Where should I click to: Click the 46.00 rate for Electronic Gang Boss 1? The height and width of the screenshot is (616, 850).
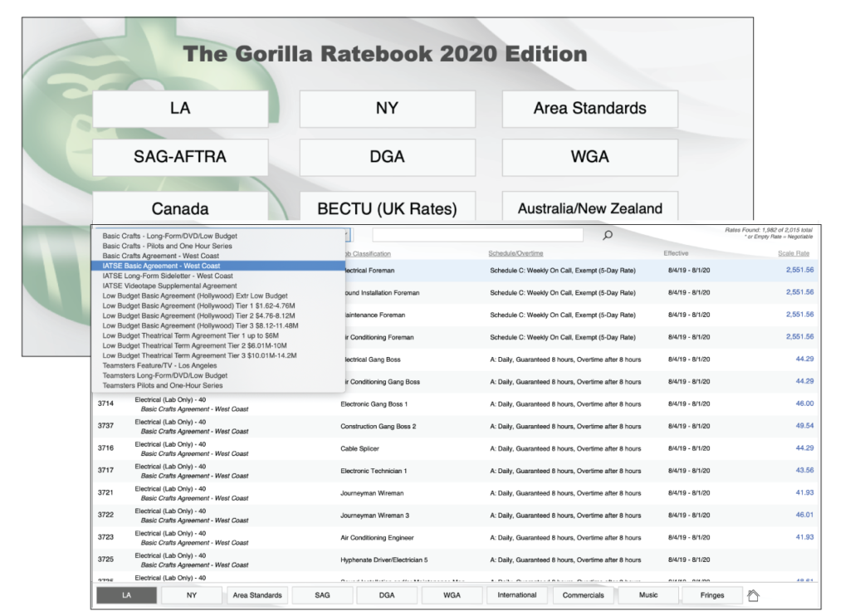click(x=805, y=403)
